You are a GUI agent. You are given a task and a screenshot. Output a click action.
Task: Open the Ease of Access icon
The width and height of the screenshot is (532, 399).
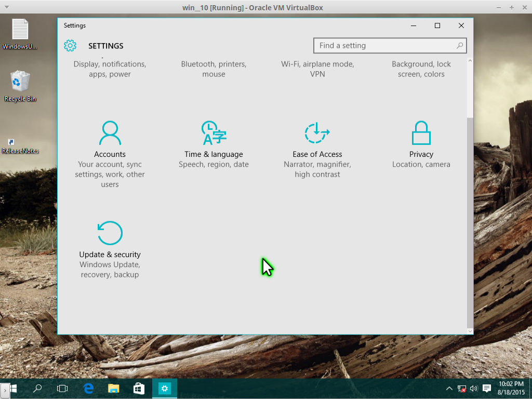tap(317, 133)
